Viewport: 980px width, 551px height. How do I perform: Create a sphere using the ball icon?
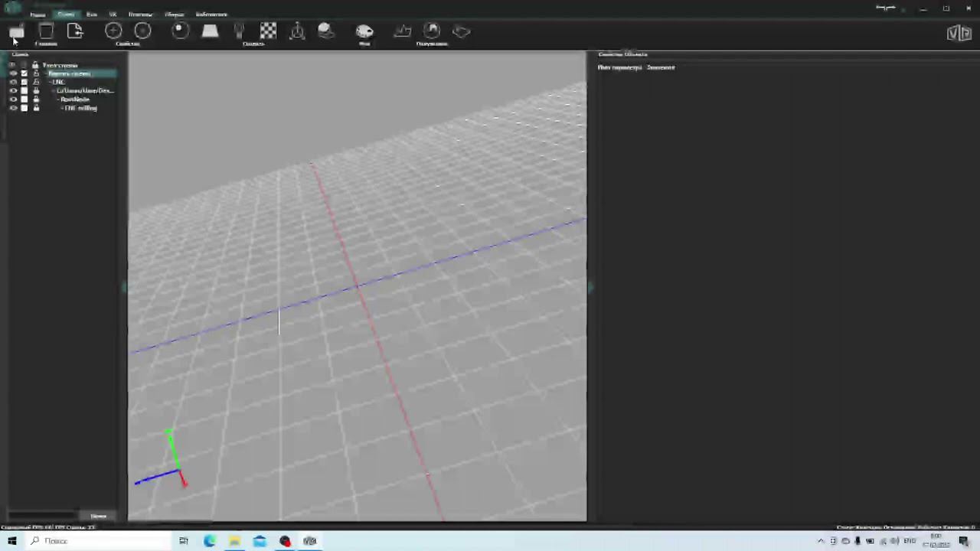pyautogui.click(x=180, y=31)
